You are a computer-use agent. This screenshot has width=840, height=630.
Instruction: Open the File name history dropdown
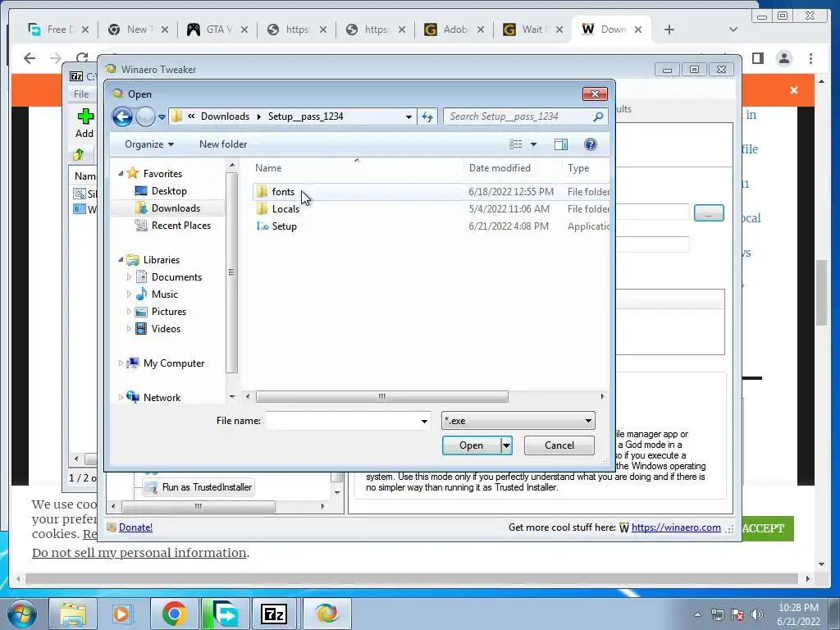click(424, 421)
